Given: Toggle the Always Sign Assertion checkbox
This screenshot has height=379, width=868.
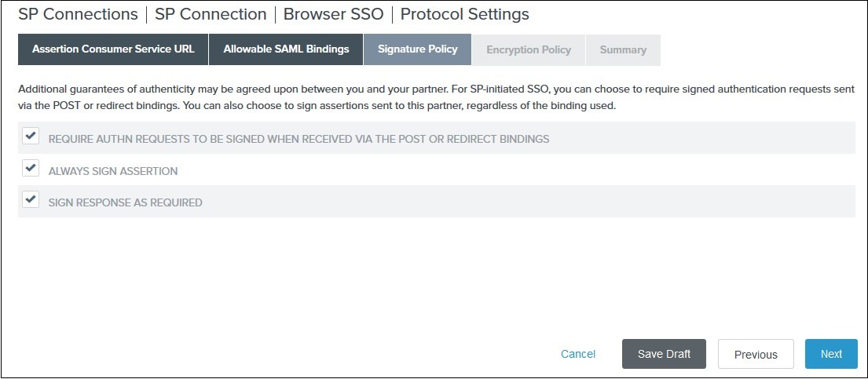Looking at the screenshot, I should [x=31, y=168].
